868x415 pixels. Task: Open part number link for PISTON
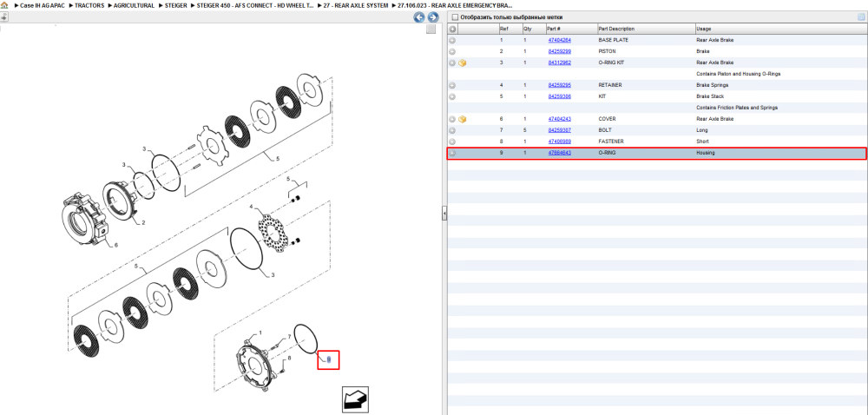[559, 51]
